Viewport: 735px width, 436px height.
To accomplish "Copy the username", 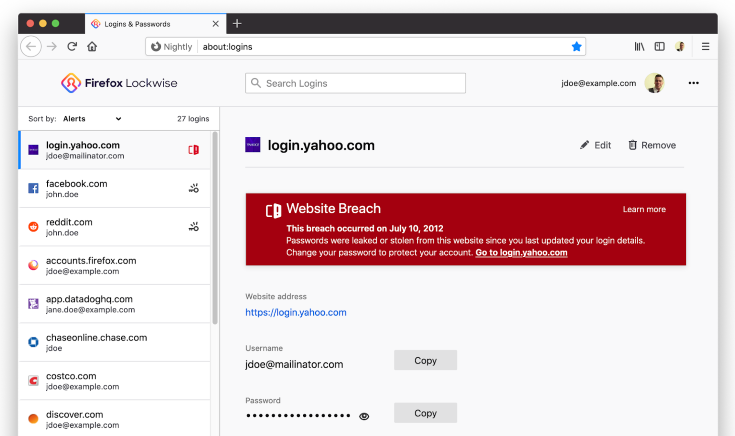I will [425, 361].
